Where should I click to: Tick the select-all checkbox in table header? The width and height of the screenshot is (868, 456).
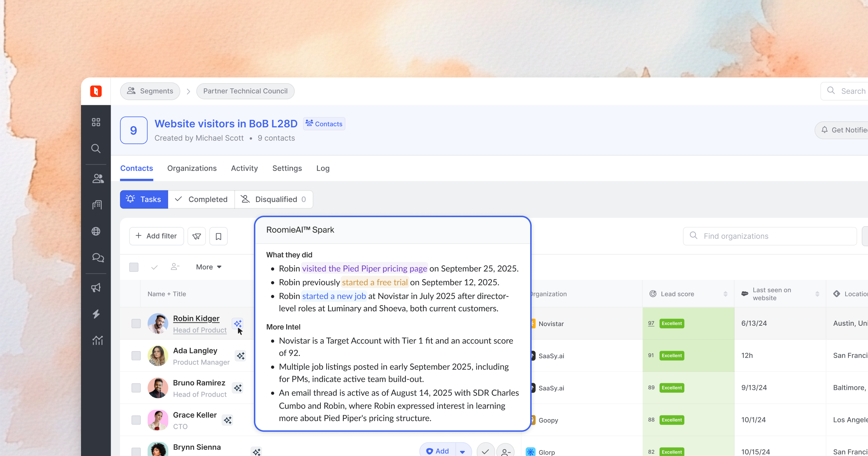(134, 267)
